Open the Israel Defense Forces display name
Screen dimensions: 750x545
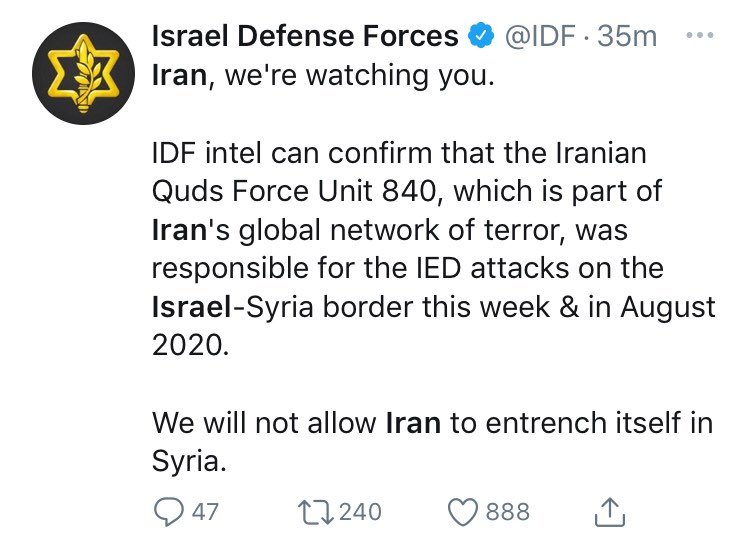pos(305,36)
